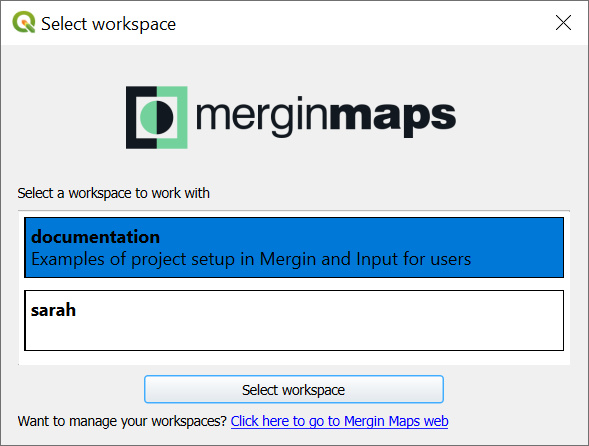Open the Mergin Maps web link
Viewport: 589px width, 446px height.
(339, 421)
